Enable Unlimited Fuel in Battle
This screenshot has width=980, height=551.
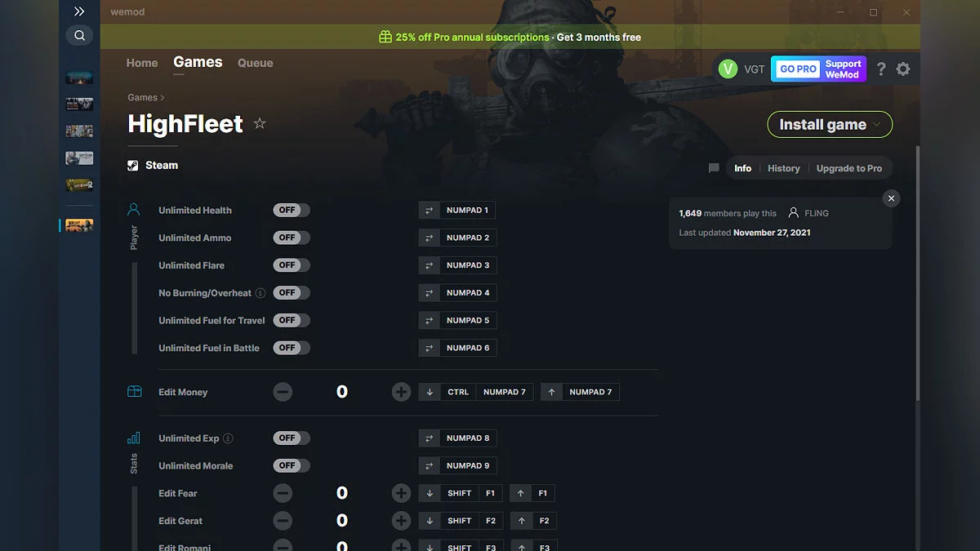click(292, 348)
